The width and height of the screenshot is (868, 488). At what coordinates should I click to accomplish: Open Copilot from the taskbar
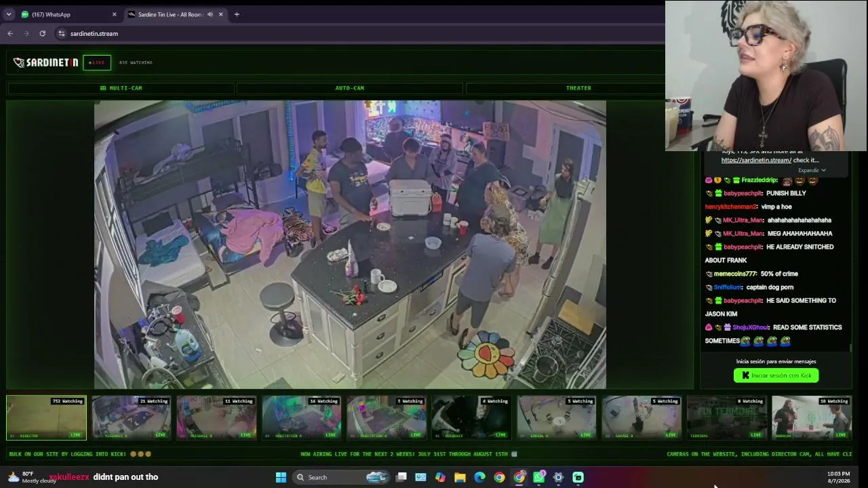point(441,477)
